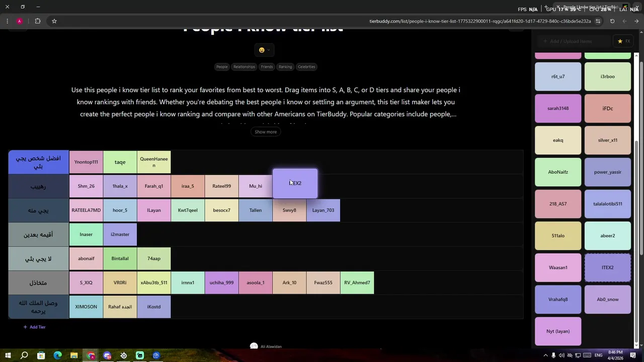Open File Explorer from taskbar
This screenshot has width=644, height=362.
[74, 355]
